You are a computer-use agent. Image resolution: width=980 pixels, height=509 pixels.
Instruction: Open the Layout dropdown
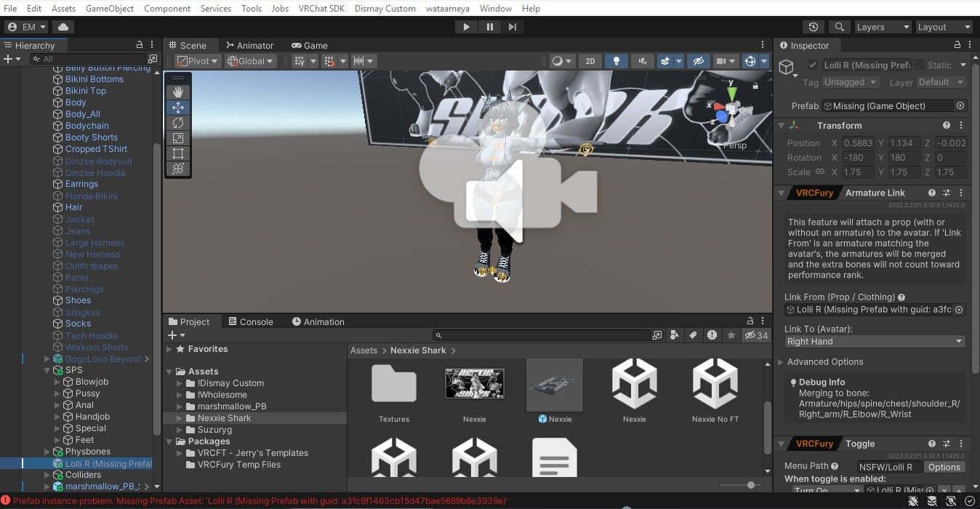(x=943, y=27)
